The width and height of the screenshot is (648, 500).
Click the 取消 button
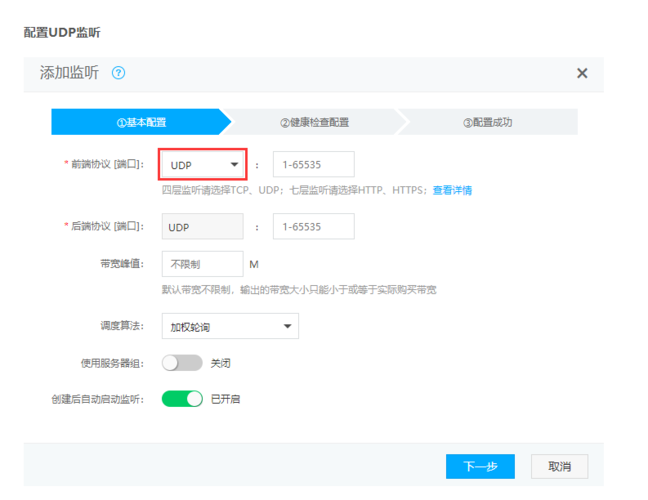pyautogui.click(x=560, y=467)
